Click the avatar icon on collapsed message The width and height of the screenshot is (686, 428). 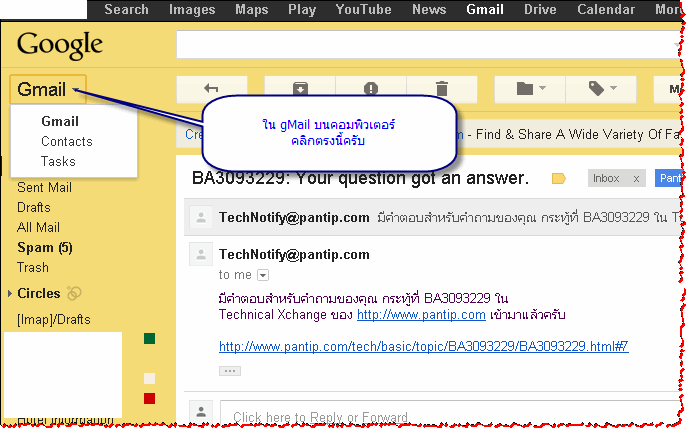click(201, 218)
